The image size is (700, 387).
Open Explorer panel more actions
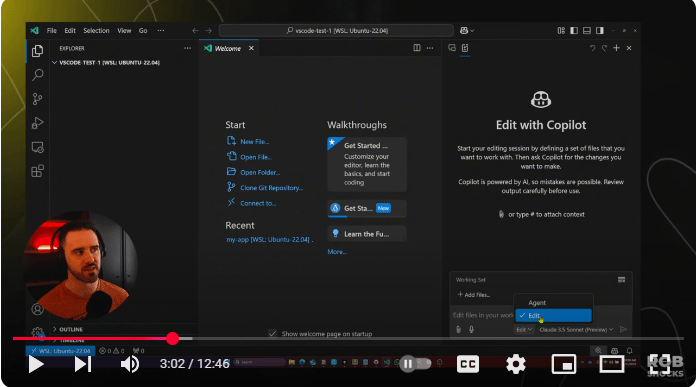tap(188, 48)
